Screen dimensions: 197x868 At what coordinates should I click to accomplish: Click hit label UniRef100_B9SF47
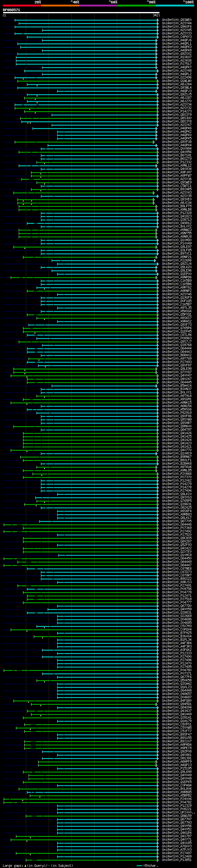177,735
